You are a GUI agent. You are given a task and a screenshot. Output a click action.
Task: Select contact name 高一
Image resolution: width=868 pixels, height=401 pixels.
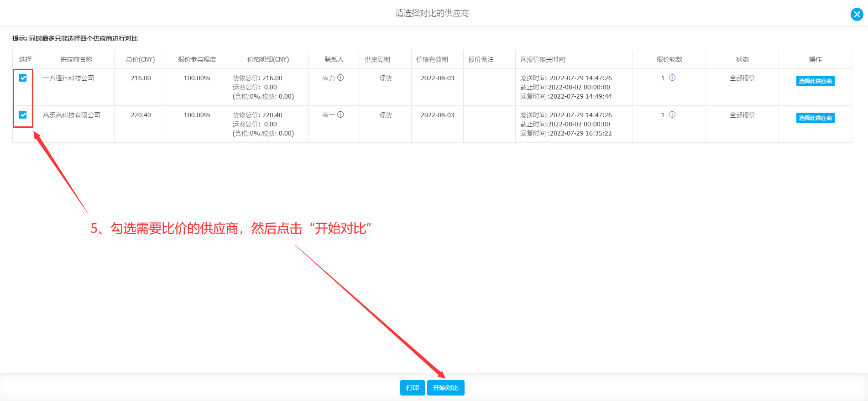point(329,115)
